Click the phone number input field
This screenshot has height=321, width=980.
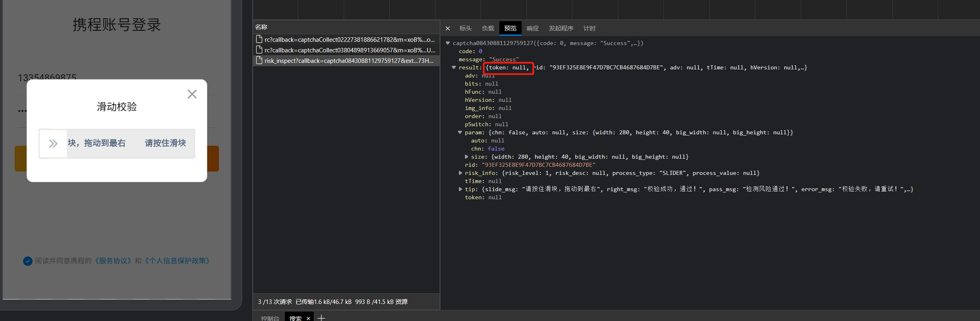[x=117, y=78]
